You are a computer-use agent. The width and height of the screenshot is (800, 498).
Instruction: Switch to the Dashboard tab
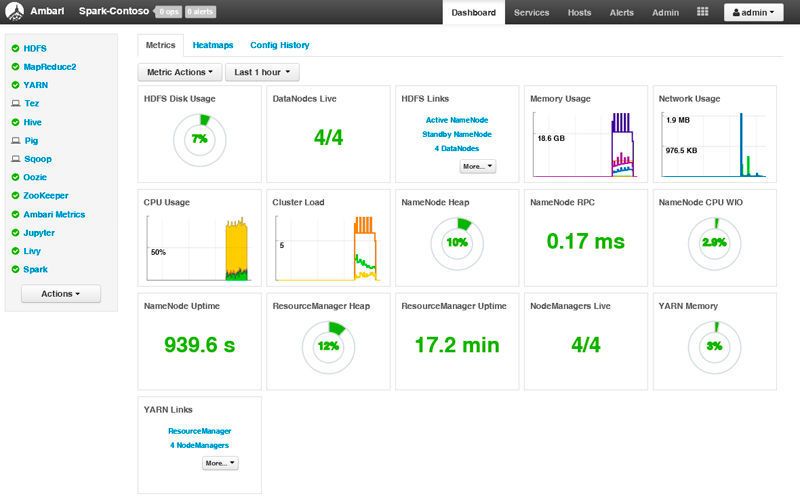pyautogui.click(x=473, y=12)
